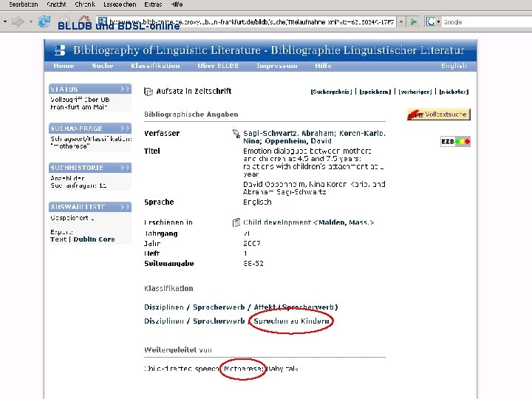Open Hilfe in site navigation bar
The width and height of the screenshot is (532, 399).
point(323,66)
